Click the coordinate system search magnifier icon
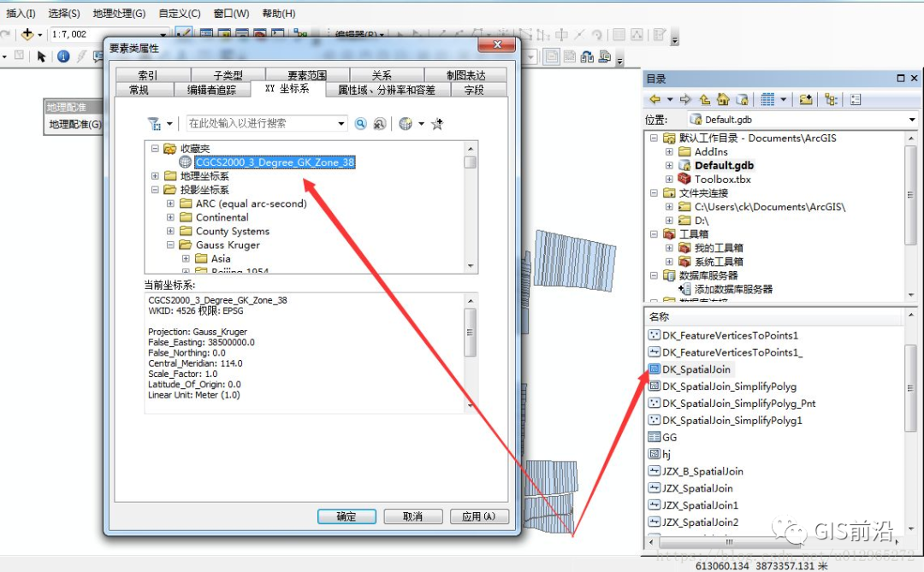 pyautogui.click(x=361, y=124)
